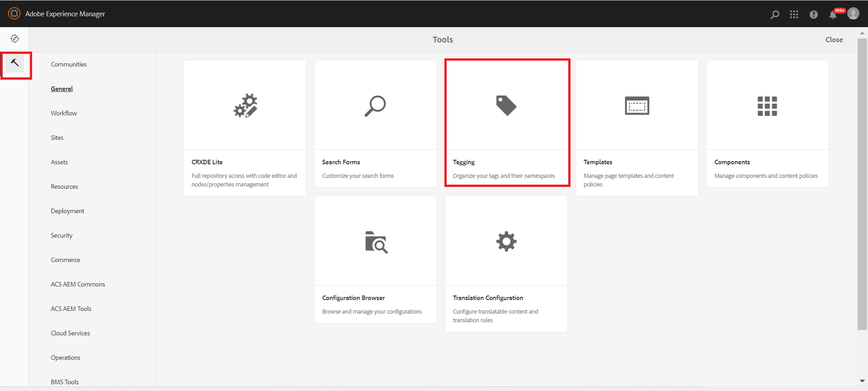Open the Deployment tools category

click(67, 211)
